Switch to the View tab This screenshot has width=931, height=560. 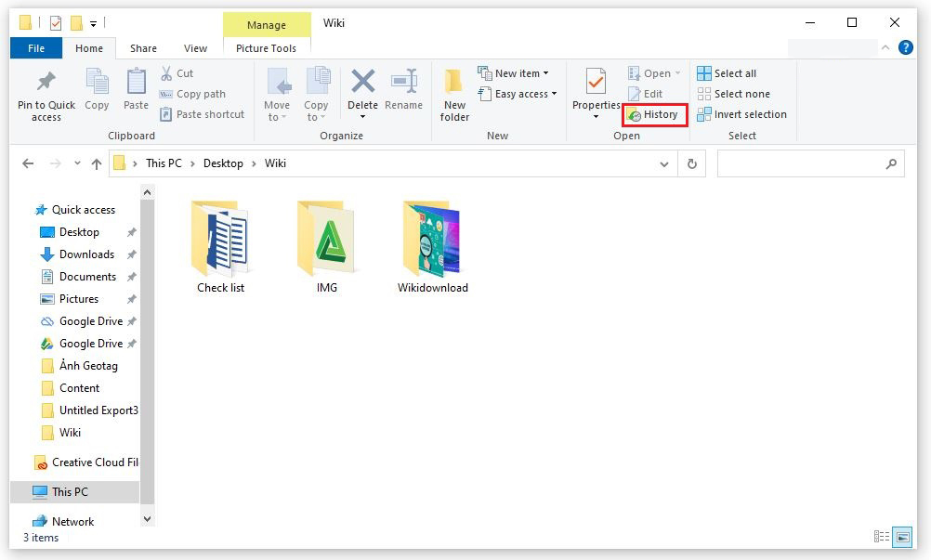[195, 48]
